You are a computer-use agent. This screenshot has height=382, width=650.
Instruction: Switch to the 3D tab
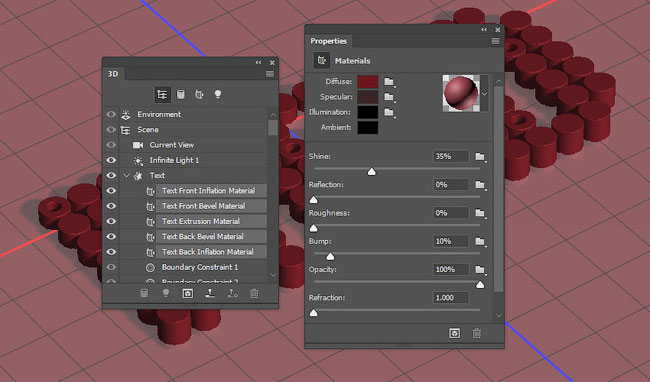coord(113,74)
